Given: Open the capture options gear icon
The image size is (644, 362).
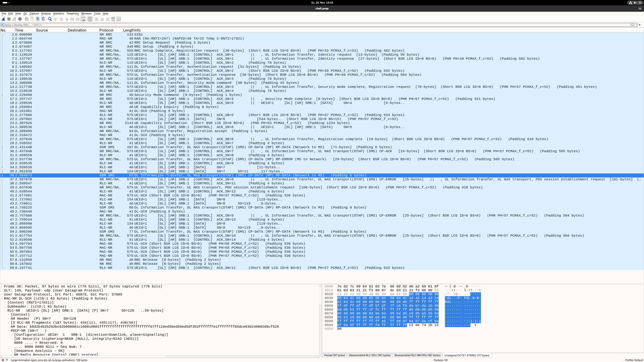Looking at the screenshot, I should pos(20,19).
